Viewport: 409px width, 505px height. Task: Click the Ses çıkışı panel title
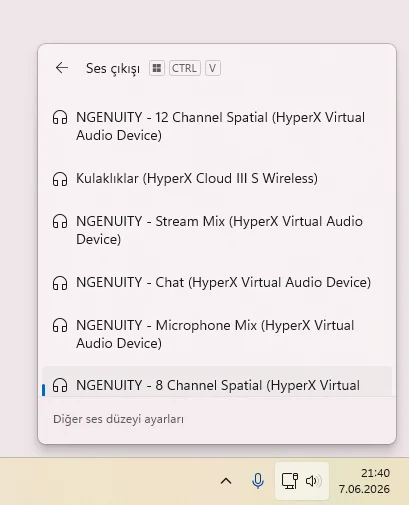(113, 69)
